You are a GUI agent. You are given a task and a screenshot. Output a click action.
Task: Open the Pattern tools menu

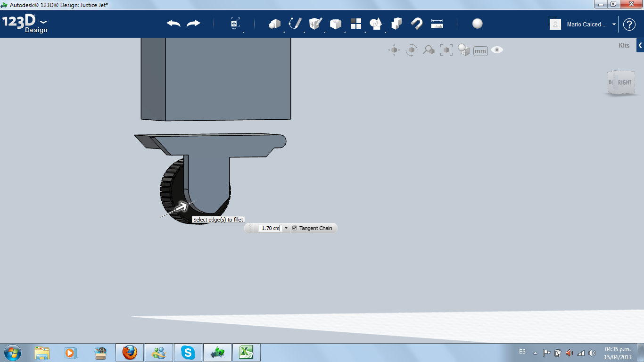coord(356,24)
